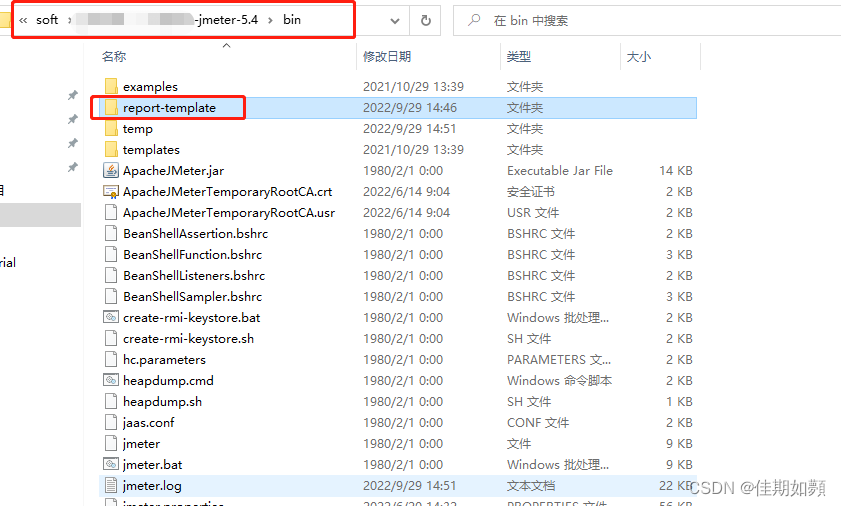Click the heapdump.sh file icon
Image resolution: width=841 pixels, height=506 pixels.
[x=110, y=401]
